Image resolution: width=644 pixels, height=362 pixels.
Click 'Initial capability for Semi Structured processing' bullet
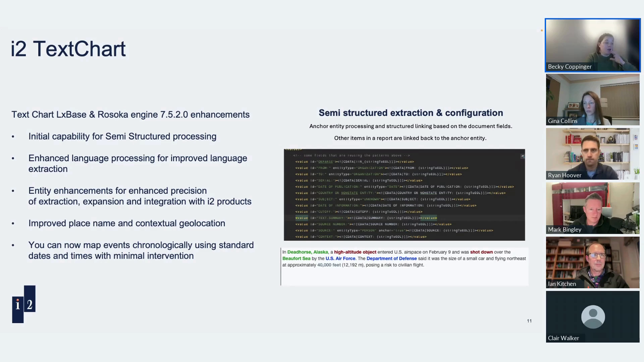tap(122, 136)
